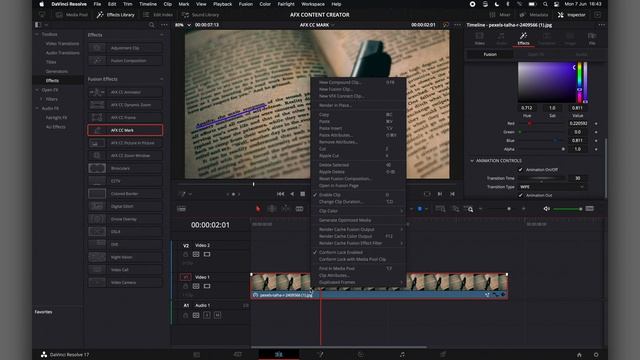Click Open in Fusion Page menu item

(358, 185)
